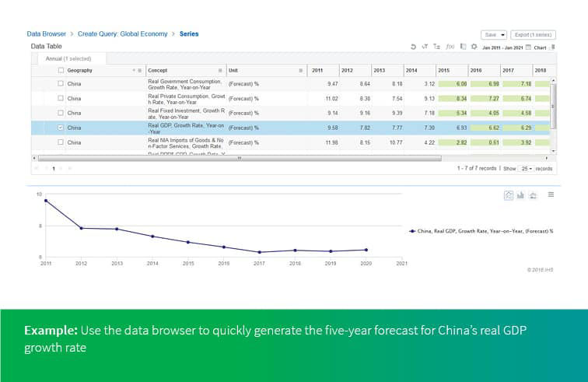Click the '1 - 7 of 7 records' text
This screenshot has height=382, width=588.
click(x=477, y=169)
